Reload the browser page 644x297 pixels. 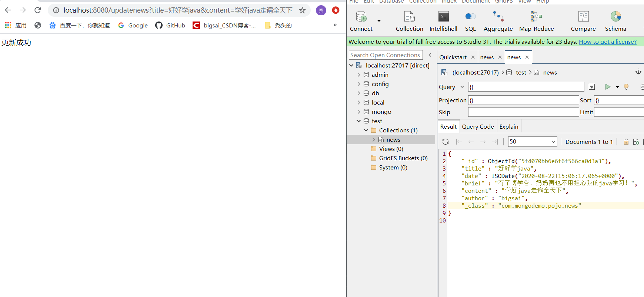point(38,10)
